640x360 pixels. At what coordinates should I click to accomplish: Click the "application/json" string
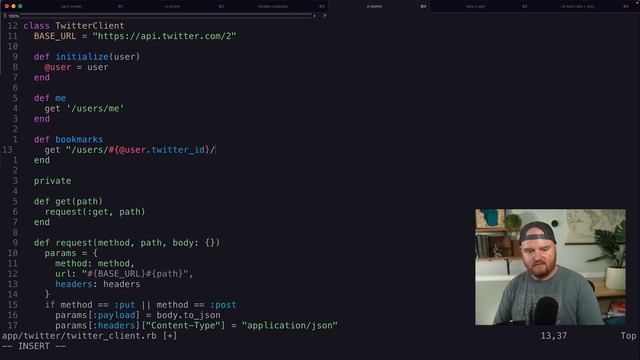click(289, 326)
